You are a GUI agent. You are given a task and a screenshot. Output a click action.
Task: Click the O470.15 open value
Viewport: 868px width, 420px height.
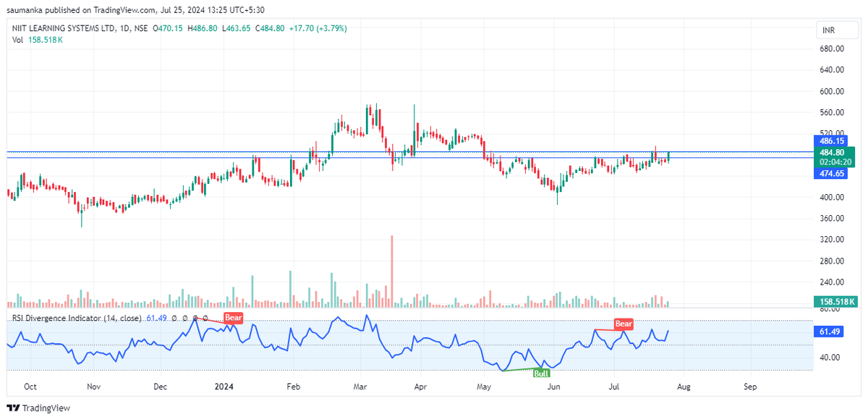click(x=169, y=28)
